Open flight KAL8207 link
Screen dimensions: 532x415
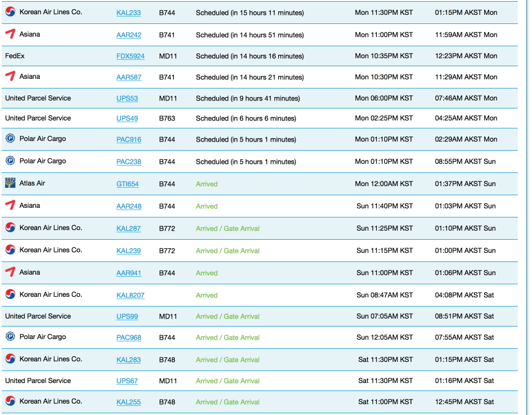(130, 296)
